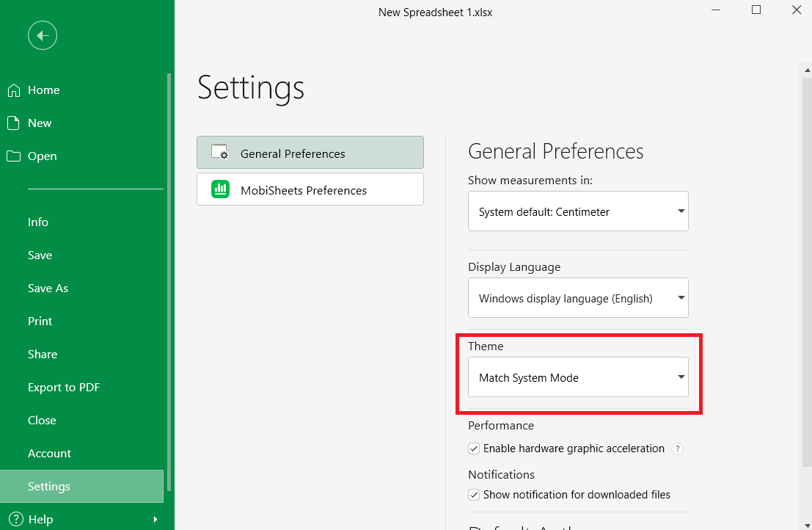Go to Home in the sidebar
The image size is (812, 530).
click(43, 90)
